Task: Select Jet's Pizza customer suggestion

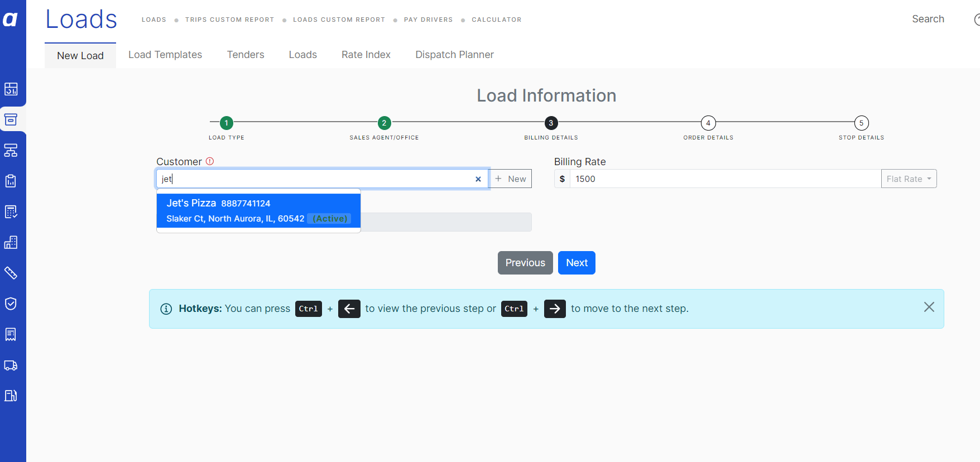Action: point(258,211)
